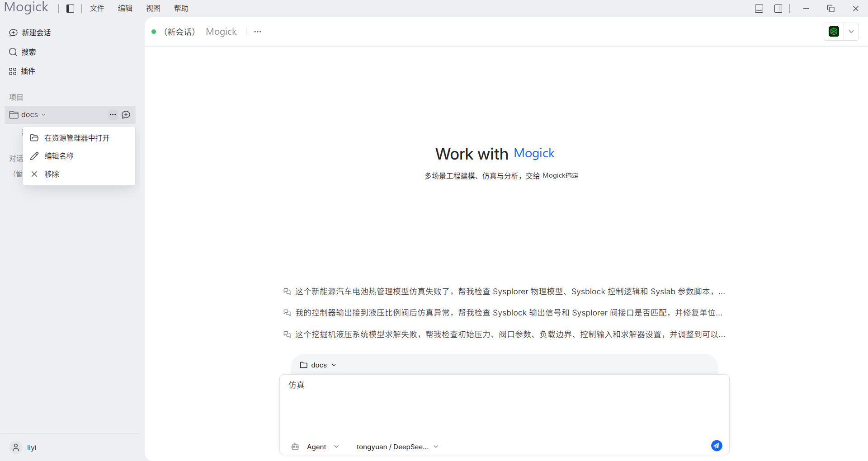The width and height of the screenshot is (868, 461).
Task: Add new conversation in docs project icon
Action: [126, 115]
